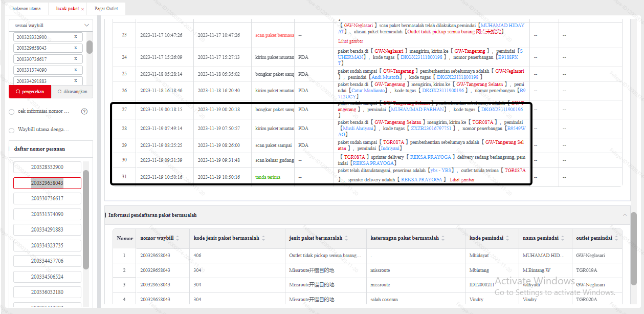The width and height of the screenshot is (644, 314).
Task: Click the salah coveran keterangan cell
Action: click(385, 299)
